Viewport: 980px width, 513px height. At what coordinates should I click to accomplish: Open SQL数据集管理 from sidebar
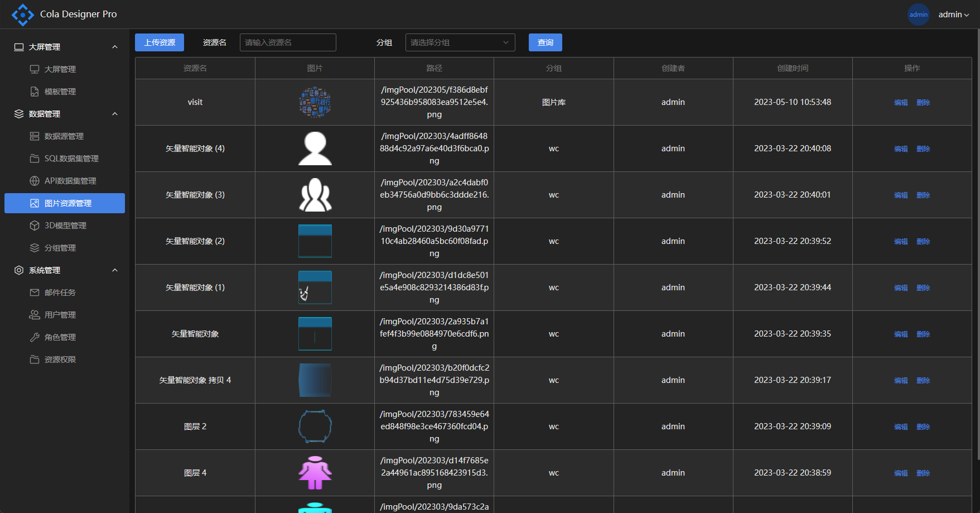71,159
